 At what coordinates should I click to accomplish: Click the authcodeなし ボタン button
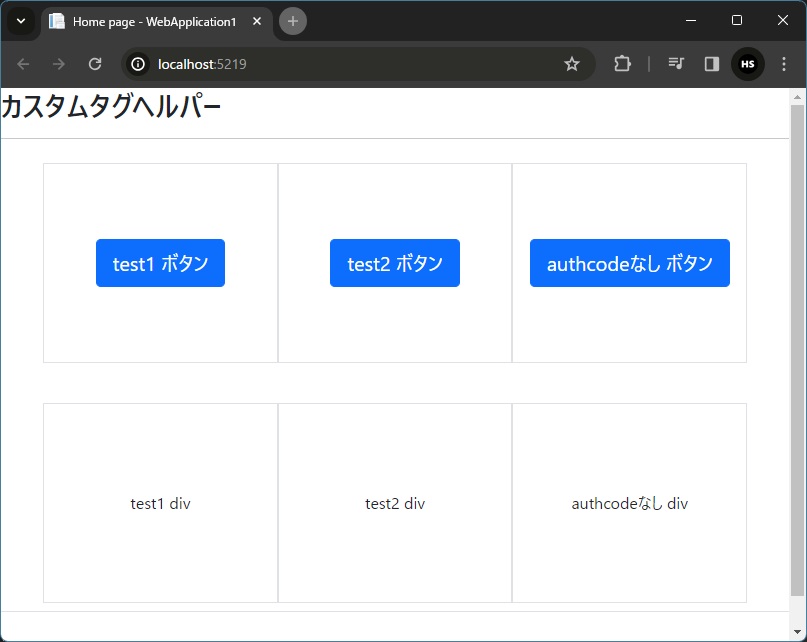(x=629, y=263)
